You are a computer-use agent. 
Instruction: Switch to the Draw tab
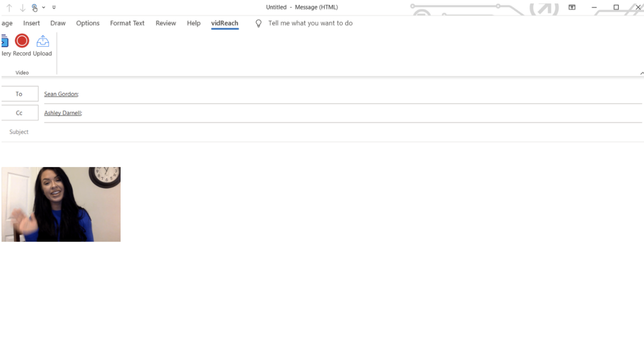[x=58, y=23]
